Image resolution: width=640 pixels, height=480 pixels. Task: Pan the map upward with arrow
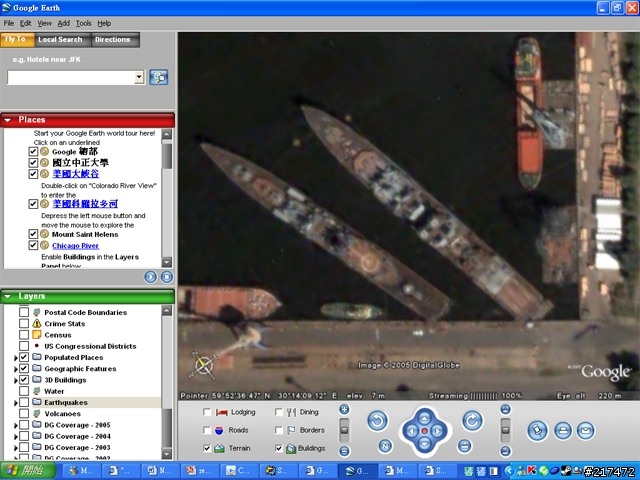pyautogui.click(x=424, y=418)
